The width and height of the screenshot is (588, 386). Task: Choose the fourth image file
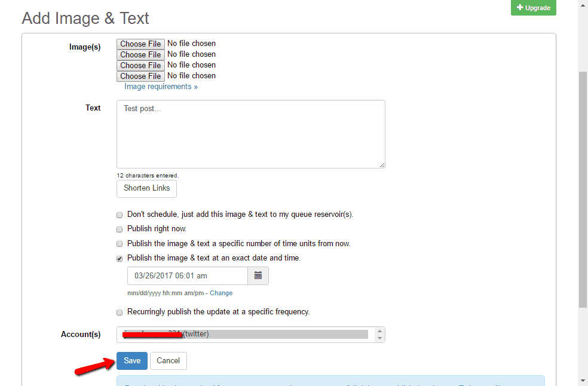click(140, 76)
